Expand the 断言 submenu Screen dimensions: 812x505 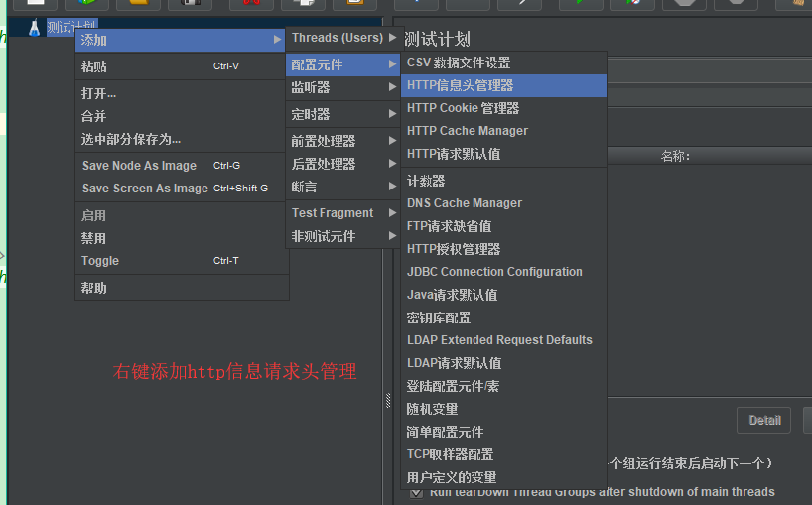(342, 187)
